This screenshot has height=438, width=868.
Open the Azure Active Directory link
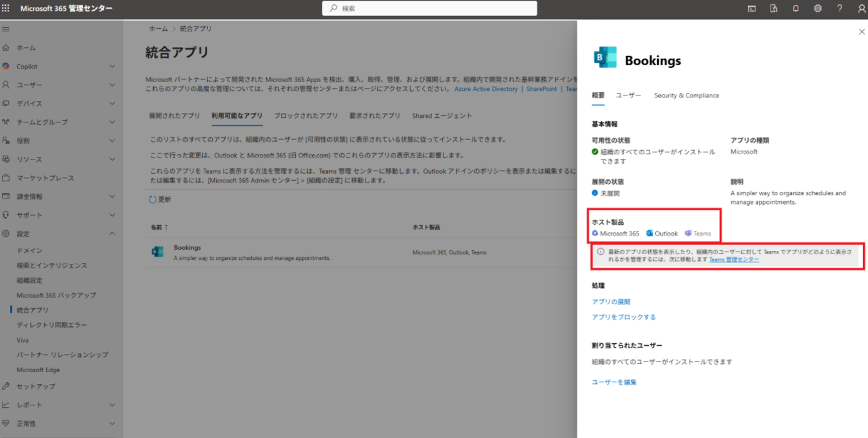pyautogui.click(x=486, y=89)
